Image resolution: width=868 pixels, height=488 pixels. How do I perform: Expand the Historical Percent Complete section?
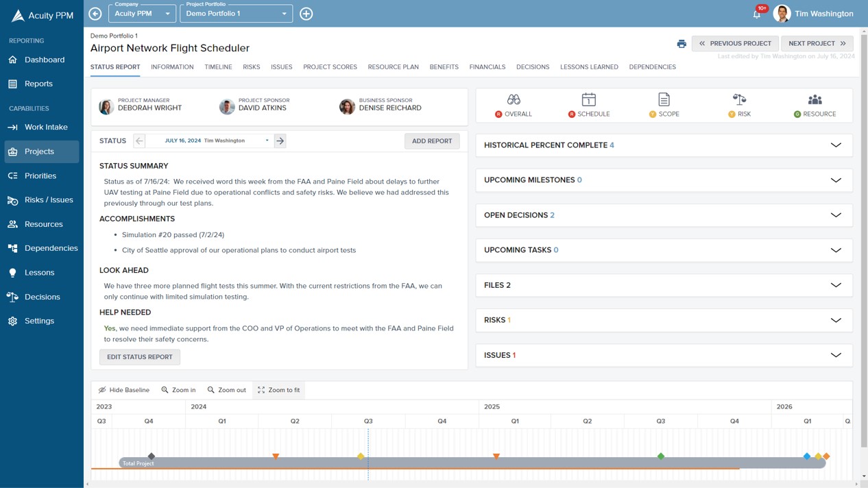coord(664,145)
